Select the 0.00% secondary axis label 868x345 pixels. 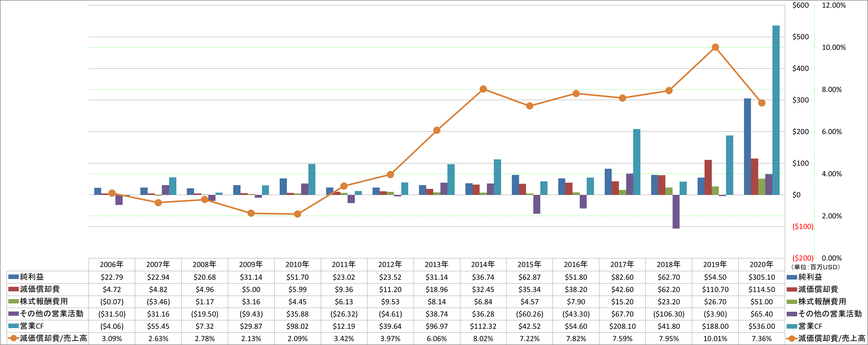tap(831, 258)
